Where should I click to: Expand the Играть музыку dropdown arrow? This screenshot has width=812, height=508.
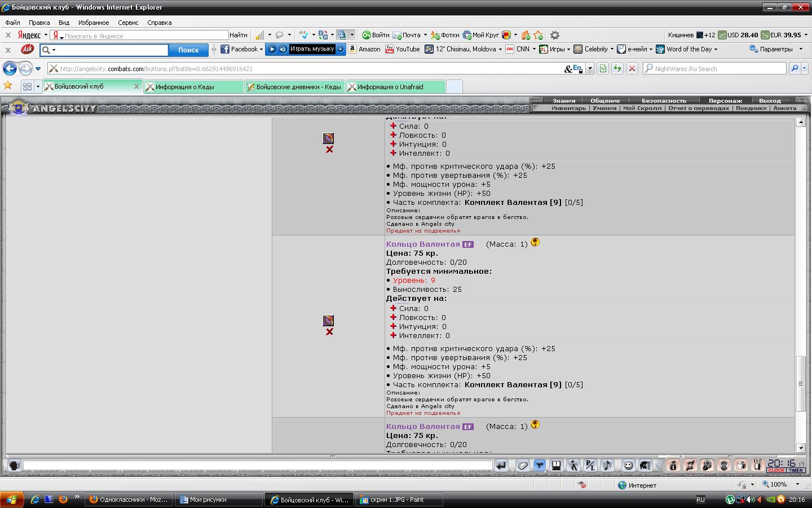pos(341,49)
